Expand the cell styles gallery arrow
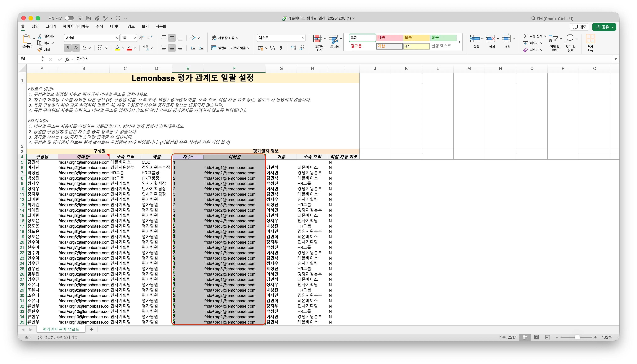 pos(460,42)
